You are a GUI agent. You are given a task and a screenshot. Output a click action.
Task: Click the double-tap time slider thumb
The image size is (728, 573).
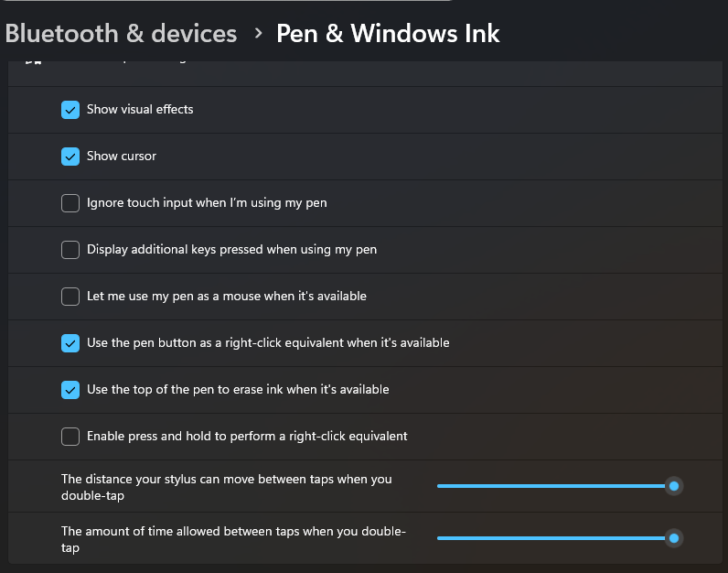pos(674,538)
